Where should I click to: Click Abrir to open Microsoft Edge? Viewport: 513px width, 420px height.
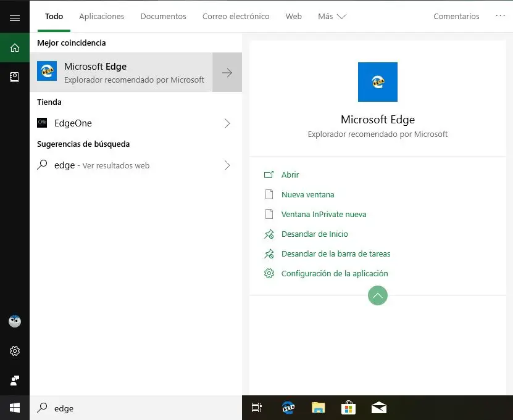(x=290, y=175)
